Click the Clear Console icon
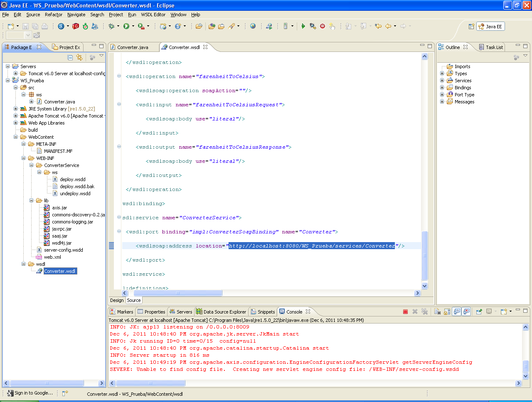 [x=437, y=311]
